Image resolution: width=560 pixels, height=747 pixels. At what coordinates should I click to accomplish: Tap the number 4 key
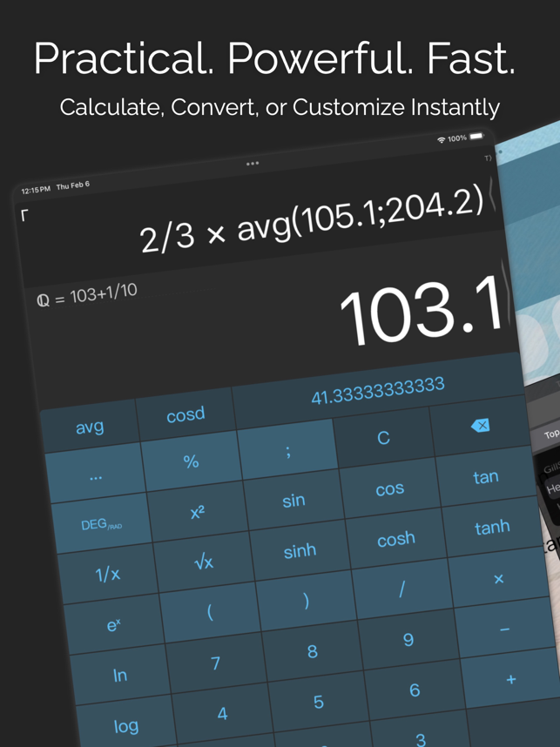click(x=222, y=714)
